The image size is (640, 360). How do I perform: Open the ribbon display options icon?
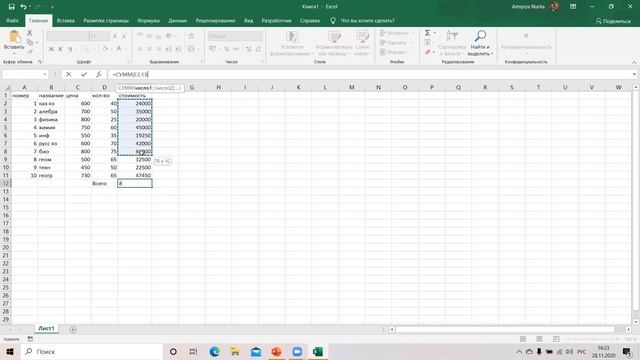[x=573, y=7]
